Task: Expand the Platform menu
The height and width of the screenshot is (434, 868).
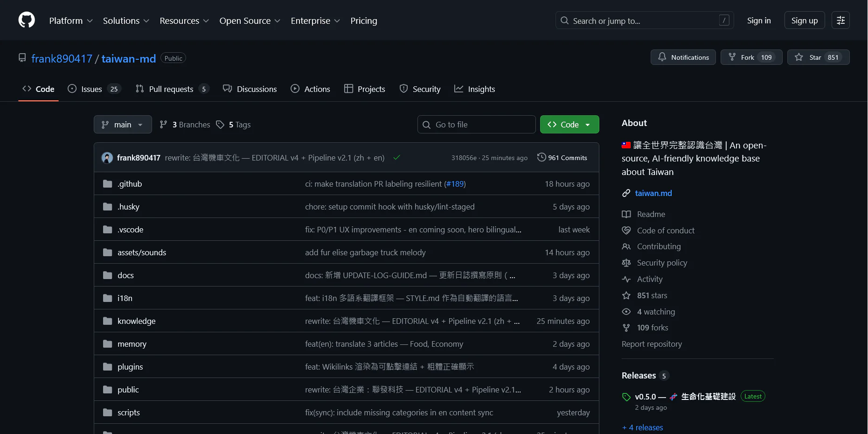Action: click(x=71, y=21)
